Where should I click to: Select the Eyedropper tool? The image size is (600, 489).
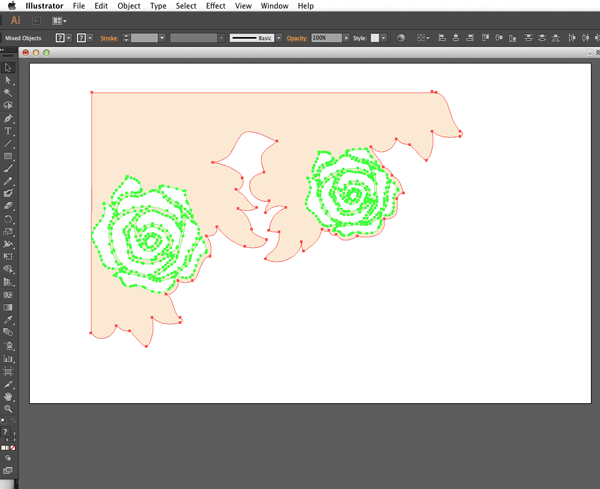coord(8,319)
